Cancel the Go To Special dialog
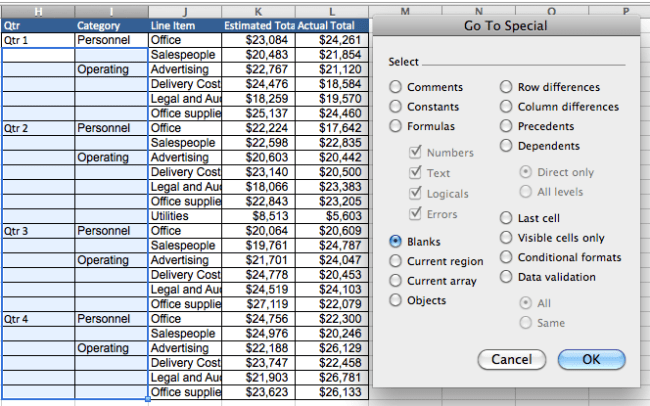This screenshot has width=650, height=406. click(511, 359)
